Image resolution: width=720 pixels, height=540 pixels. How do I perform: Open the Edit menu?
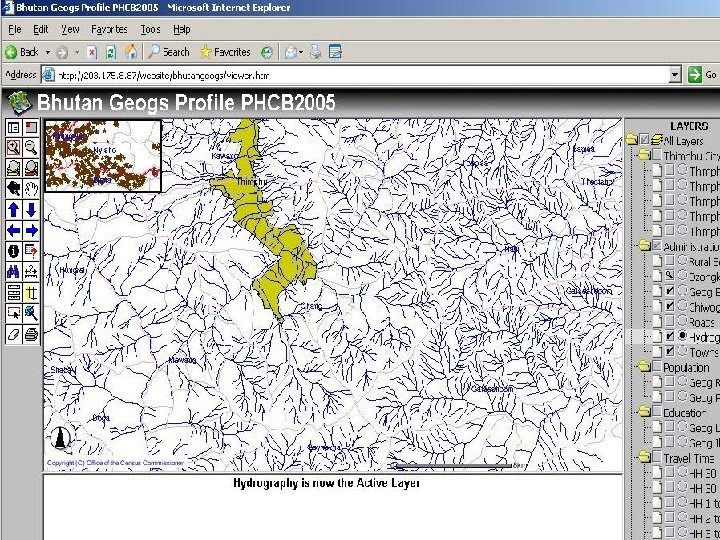pos(41,29)
